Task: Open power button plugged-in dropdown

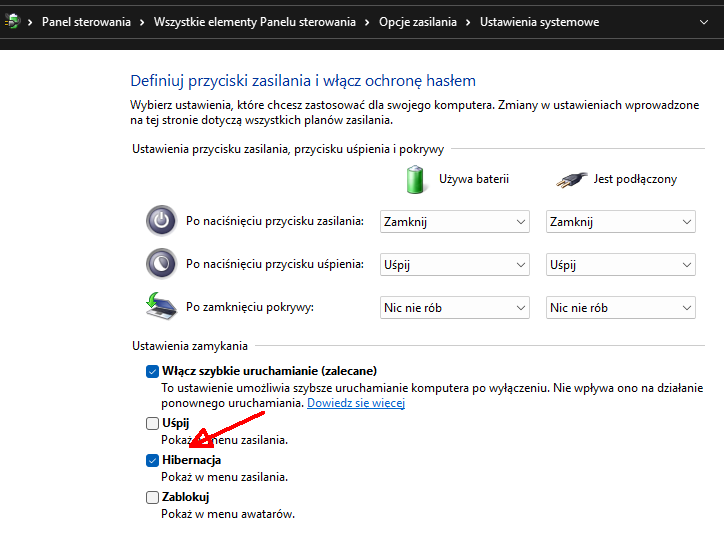Action: (620, 222)
